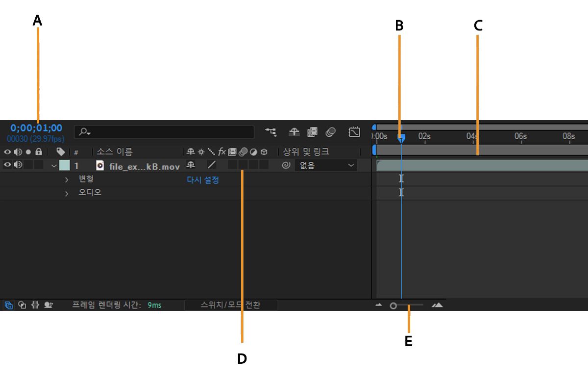Expand the 변형 property group

67,180
